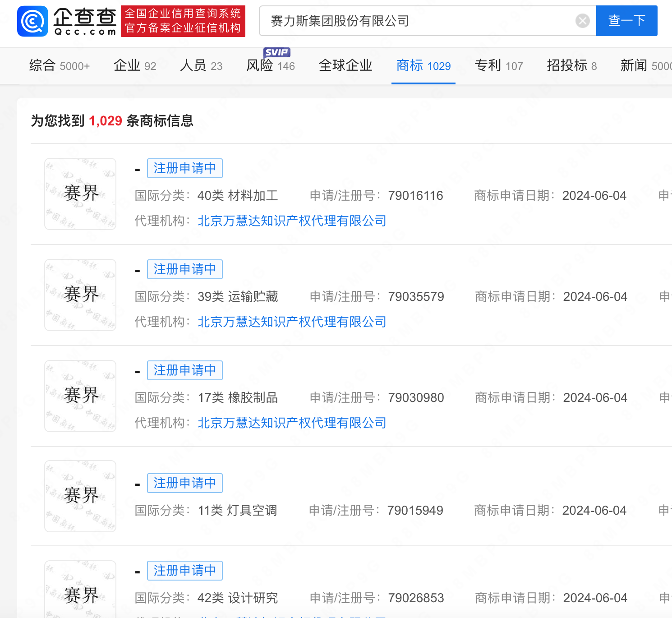The image size is (672, 618).
Task: Open the 全球企业 tab
Action: [345, 66]
